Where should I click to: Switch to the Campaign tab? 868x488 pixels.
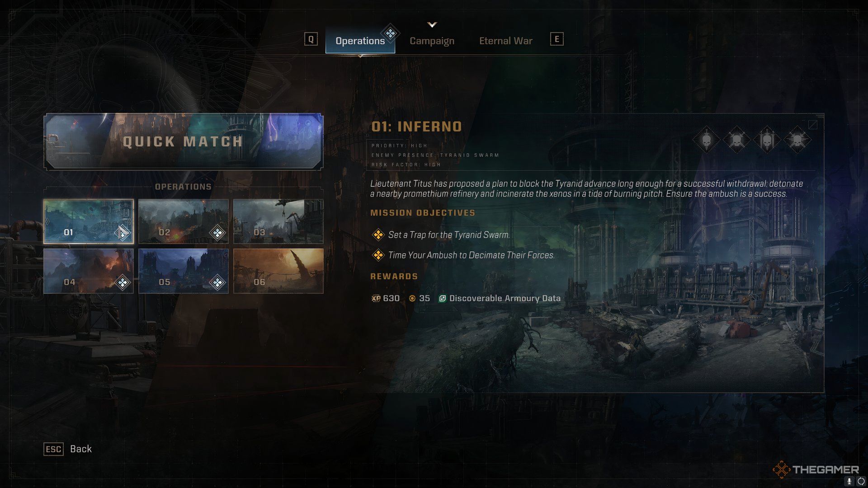[x=432, y=41]
